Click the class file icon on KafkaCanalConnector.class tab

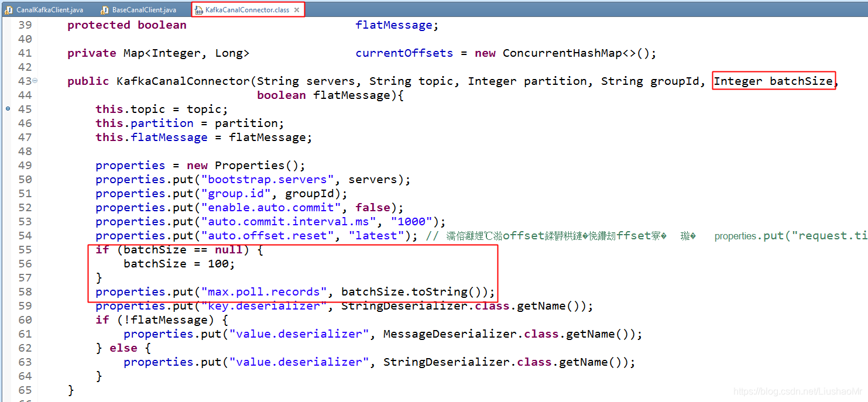pyautogui.click(x=198, y=10)
